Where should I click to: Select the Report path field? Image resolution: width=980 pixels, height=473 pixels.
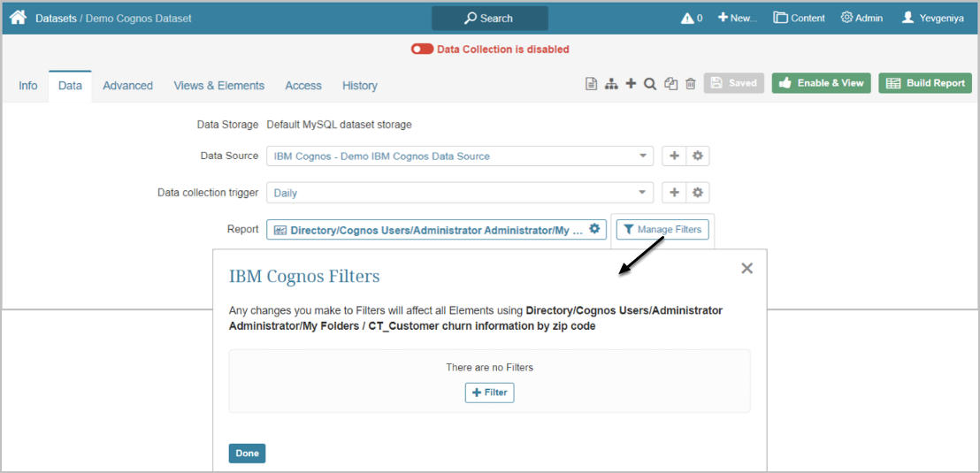(436, 229)
